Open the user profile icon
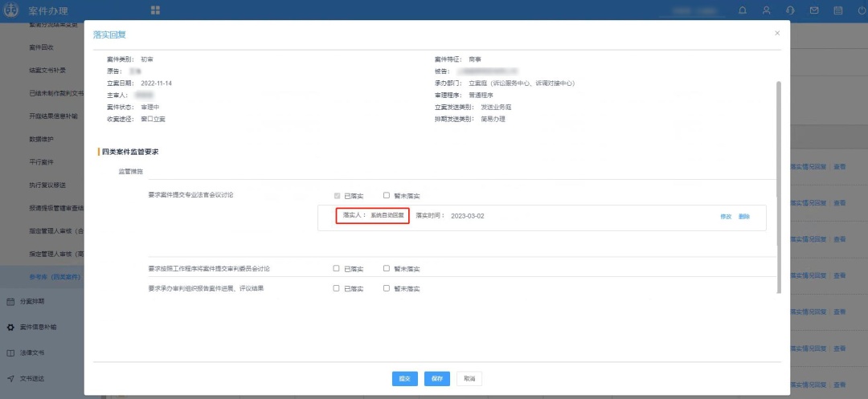868x399 pixels. [x=767, y=10]
